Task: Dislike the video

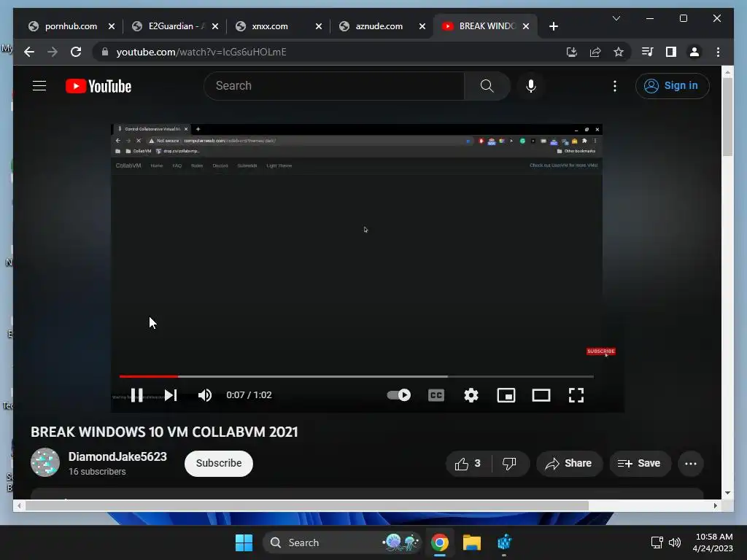Action: 509,464
